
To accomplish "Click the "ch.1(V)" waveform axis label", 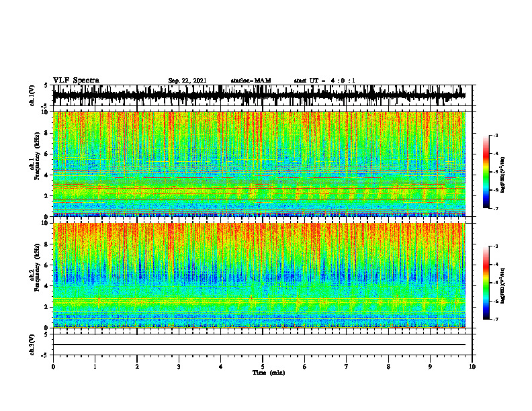I will click(x=32, y=95).
